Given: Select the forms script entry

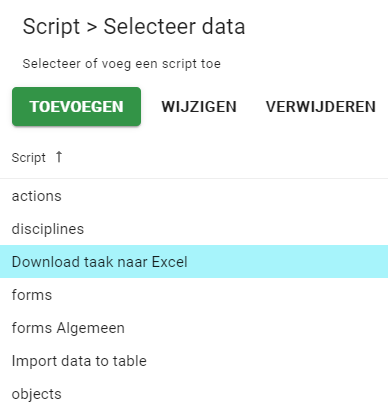Looking at the screenshot, I should (x=194, y=295).
